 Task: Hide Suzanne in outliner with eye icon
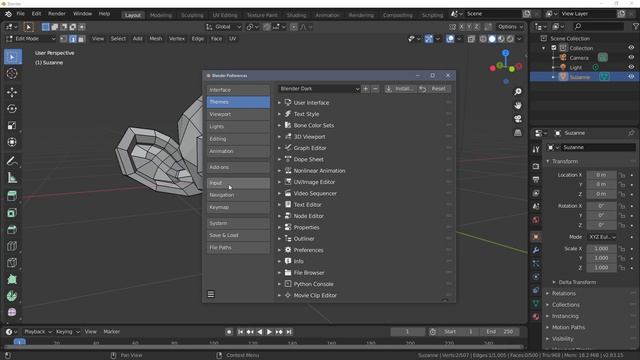click(x=631, y=77)
